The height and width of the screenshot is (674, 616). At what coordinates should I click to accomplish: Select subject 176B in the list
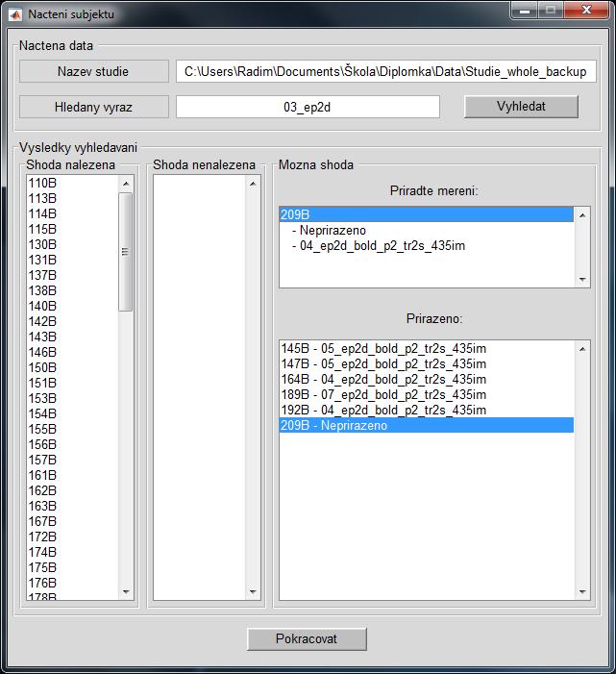tap(72, 583)
